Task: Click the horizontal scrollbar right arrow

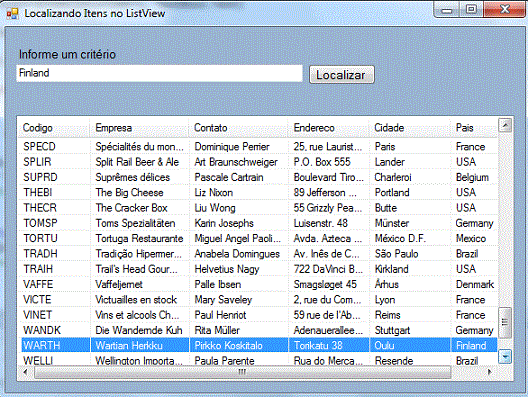Action: click(489, 372)
